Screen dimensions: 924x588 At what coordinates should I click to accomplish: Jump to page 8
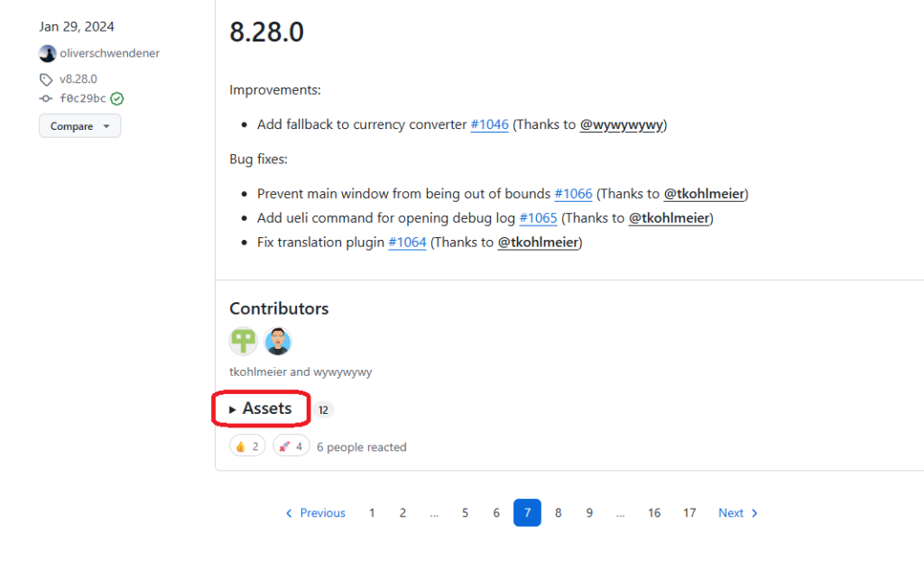(559, 513)
